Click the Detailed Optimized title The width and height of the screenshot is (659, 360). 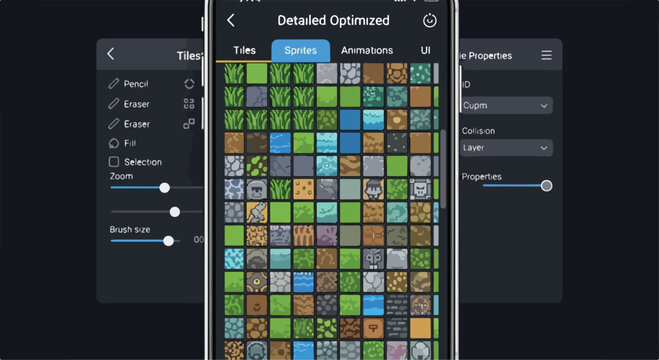click(333, 21)
